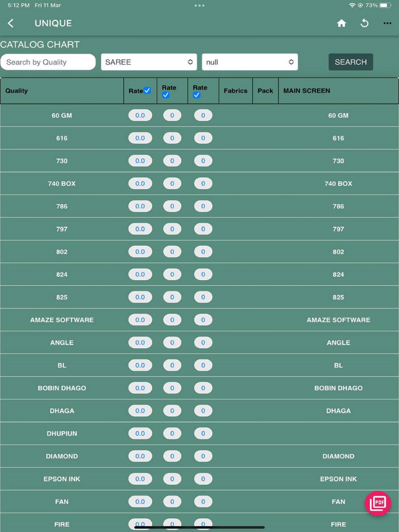The height and width of the screenshot is (532, 399).
Task: Open the pink PDF export button
Action: (x=378, y=503)
